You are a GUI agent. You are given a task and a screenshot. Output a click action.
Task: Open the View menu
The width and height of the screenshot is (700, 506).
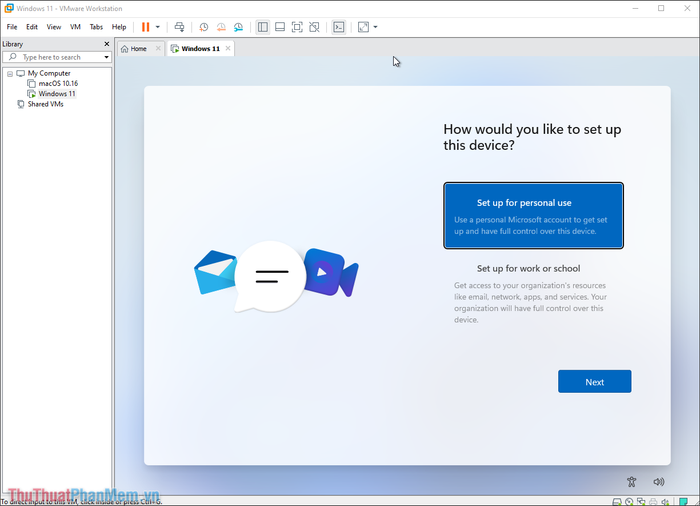pos(54,27)
